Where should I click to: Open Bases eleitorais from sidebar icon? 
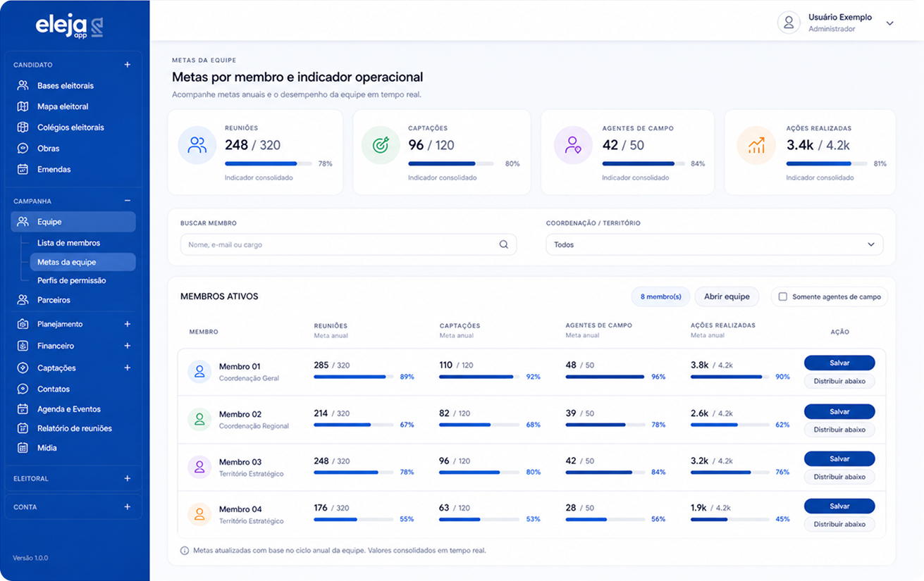pos(23,85)
